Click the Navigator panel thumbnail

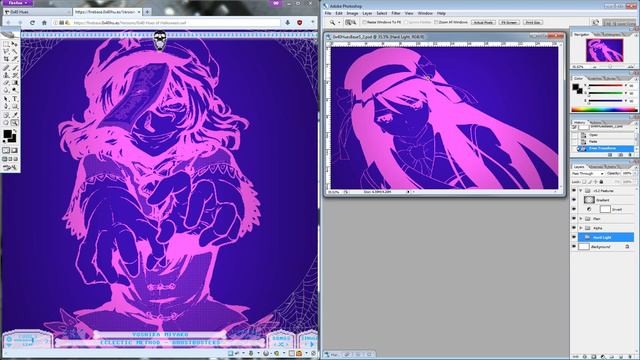[x=604, y=50]
